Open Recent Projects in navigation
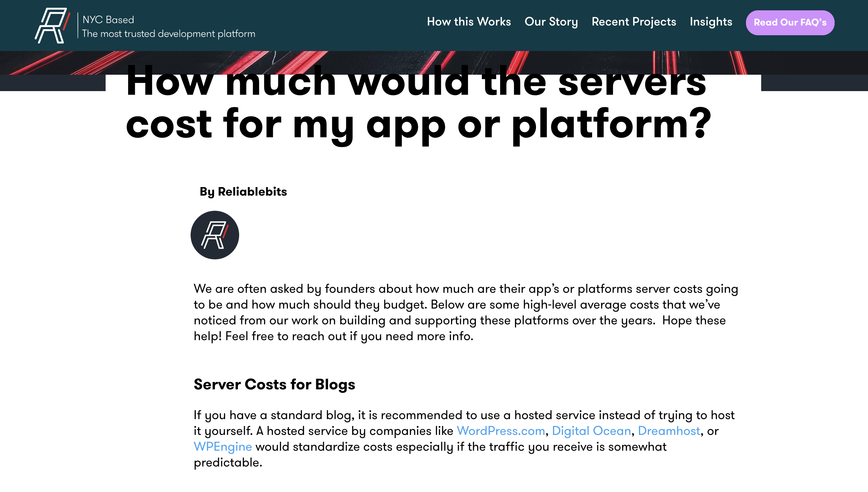The height and width of the screenshot is (492, 868). (x=634, y=22)
